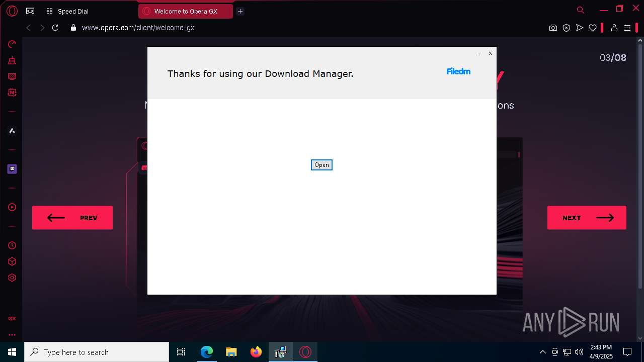Image resolution: width=644 pixels, height=362 pixels.
Task: Show hidden system tray icons
Action: tap(542, 352)
